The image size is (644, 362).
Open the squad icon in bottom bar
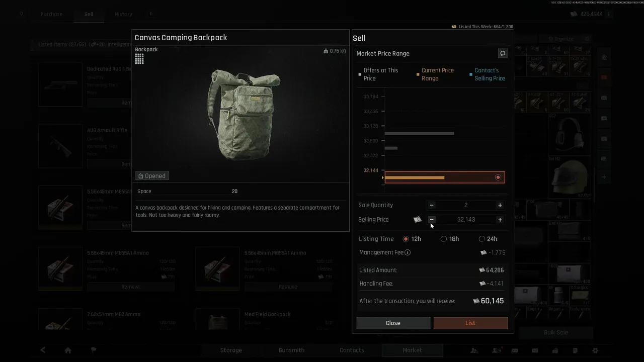[474, 350]
